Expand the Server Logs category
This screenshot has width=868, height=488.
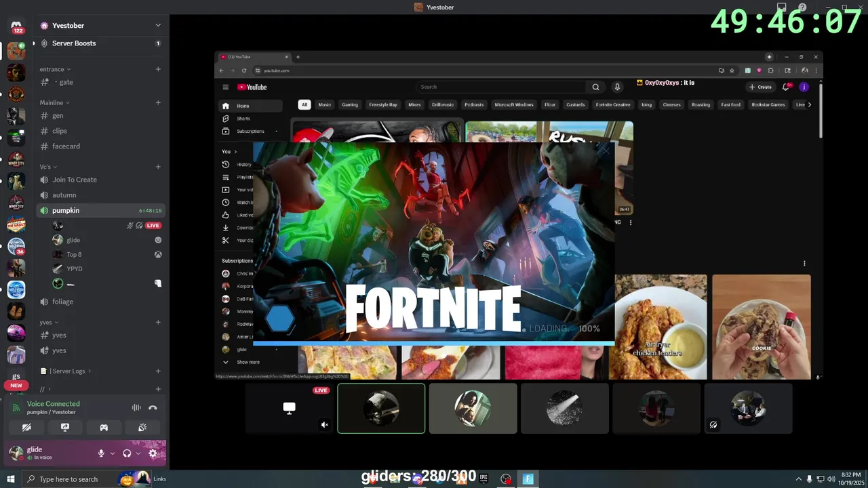coord(66,371)
